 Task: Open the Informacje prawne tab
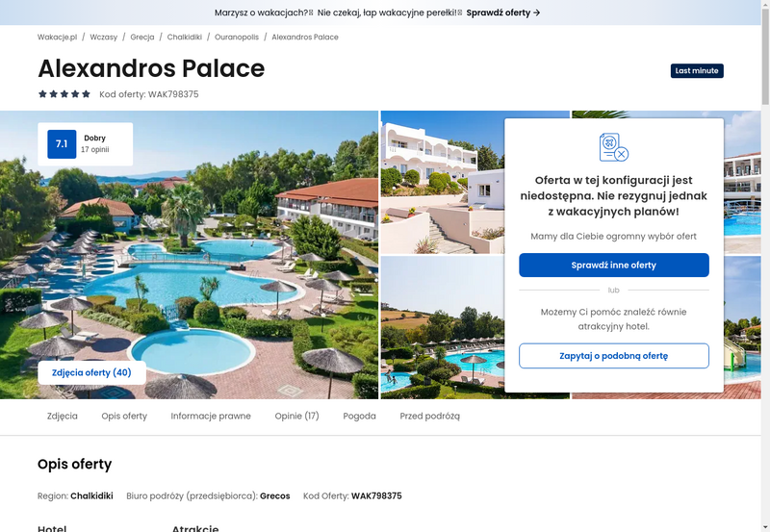pyautogui.click(x=211, y=416)
